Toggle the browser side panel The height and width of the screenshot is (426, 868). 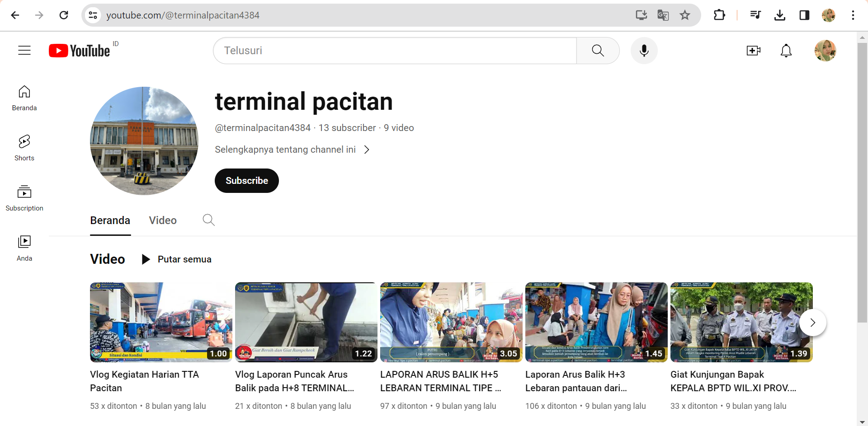pyautogui.click(x=804, y=15)
